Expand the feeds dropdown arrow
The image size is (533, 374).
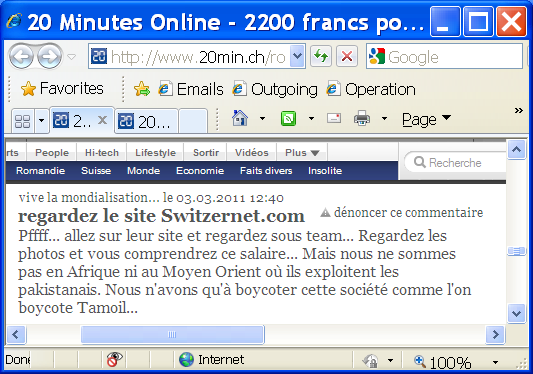[311, 119]
